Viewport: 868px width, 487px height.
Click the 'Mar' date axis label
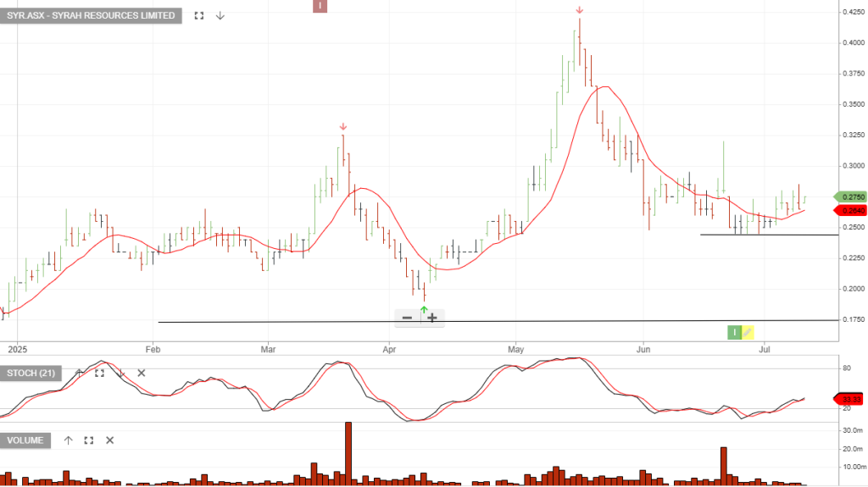point(268,350)
